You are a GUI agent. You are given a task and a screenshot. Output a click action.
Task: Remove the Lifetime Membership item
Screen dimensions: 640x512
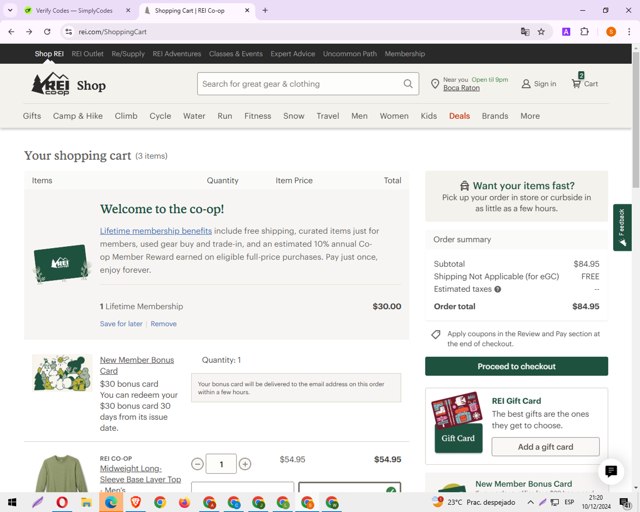(163, 324)
